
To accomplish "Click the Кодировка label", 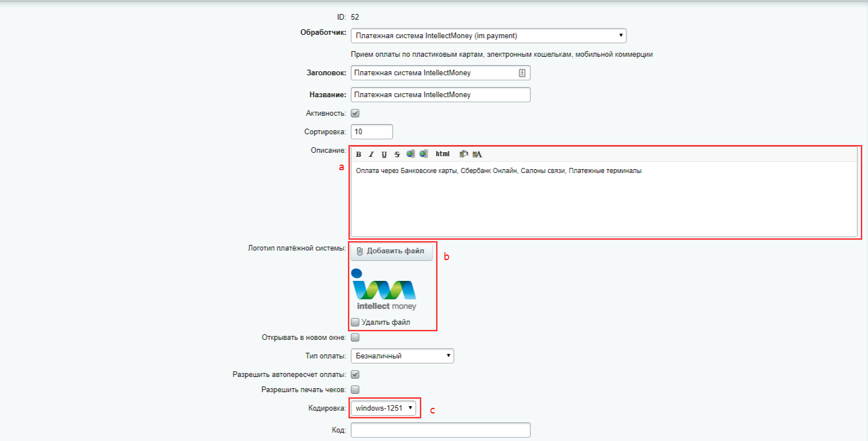I will coord(328,408).
